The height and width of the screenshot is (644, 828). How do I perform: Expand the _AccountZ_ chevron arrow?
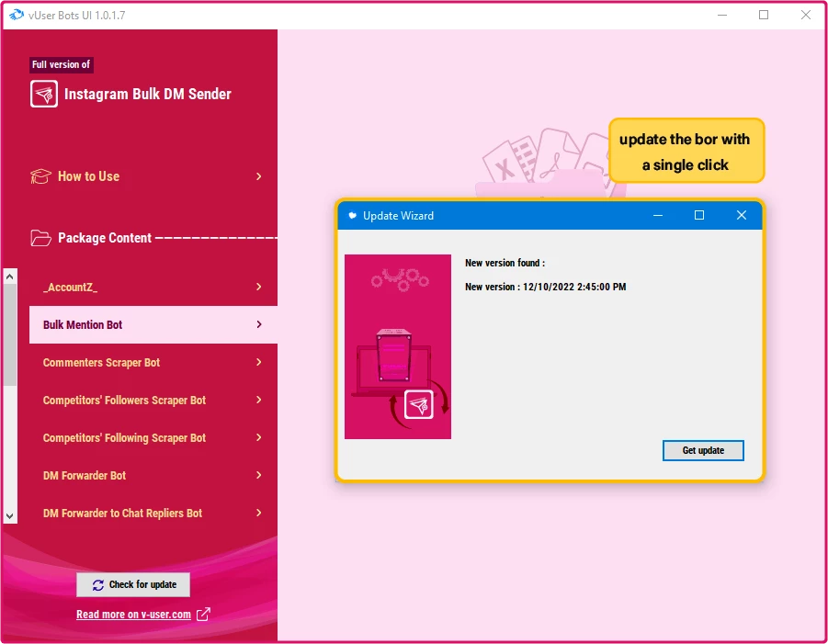(x=259, y=287)
